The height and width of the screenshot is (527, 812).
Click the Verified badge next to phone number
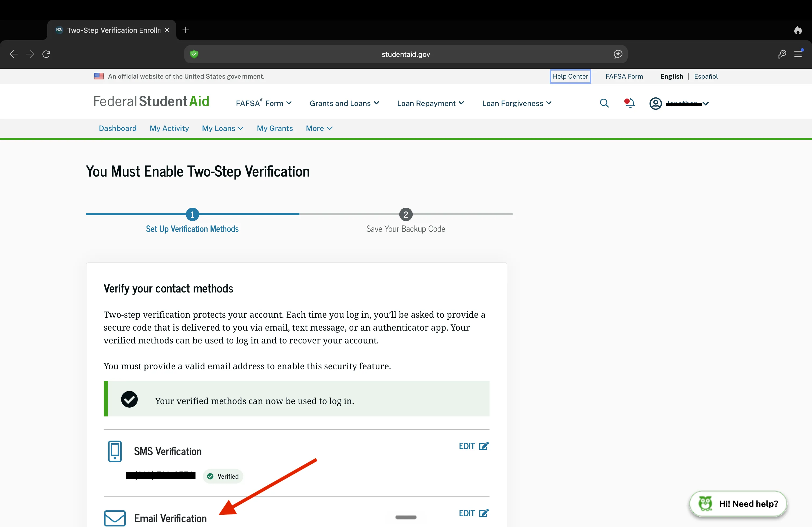point(223,476)
